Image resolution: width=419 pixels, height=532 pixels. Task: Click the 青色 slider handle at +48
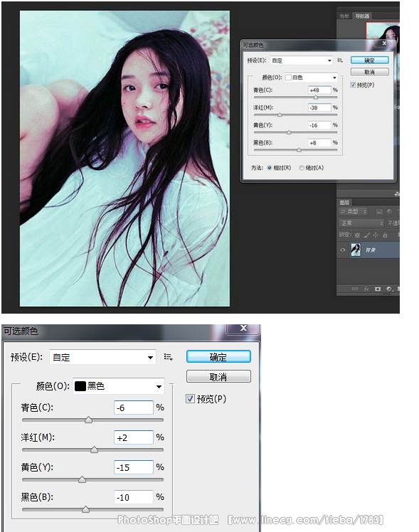pyautogui.click(x=316, y=97)
